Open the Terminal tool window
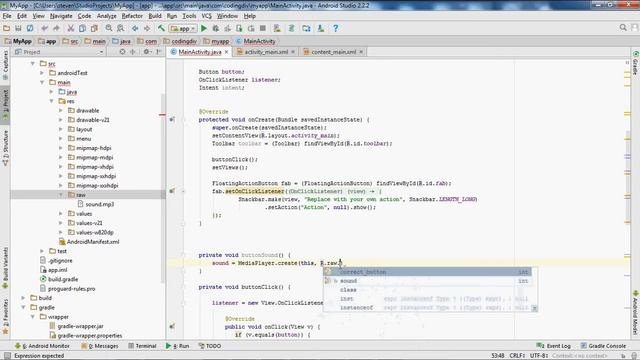640x360 pixels. pyautogui.click(x=142, y=346)
